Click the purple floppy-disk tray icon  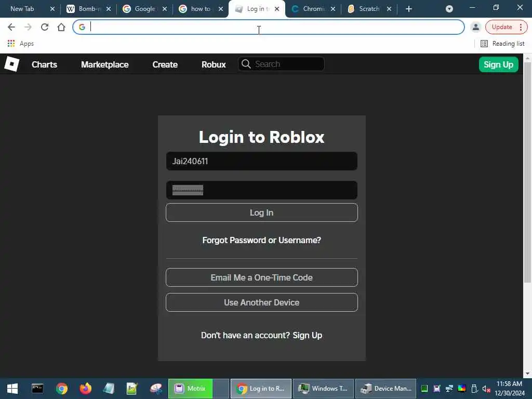click(x=436, y=389)
